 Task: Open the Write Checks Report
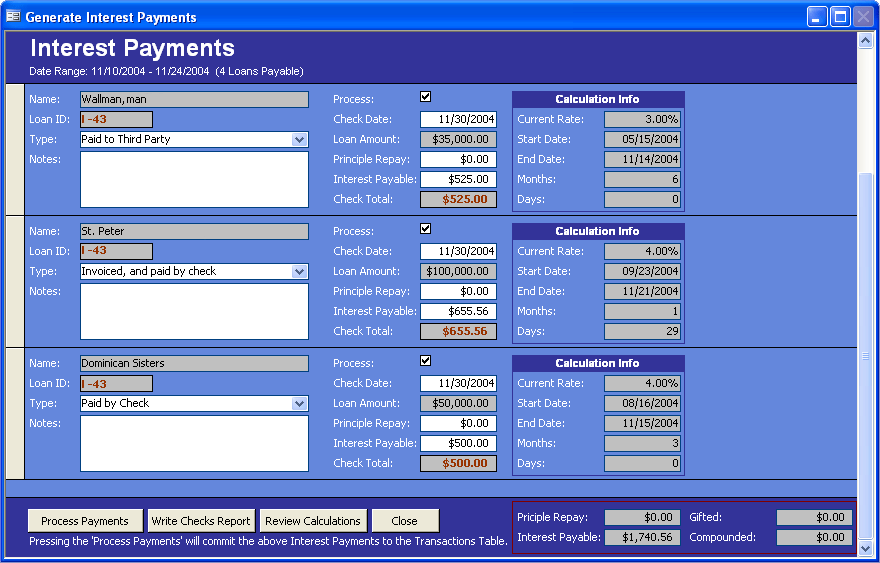click(x=201, y=521)
